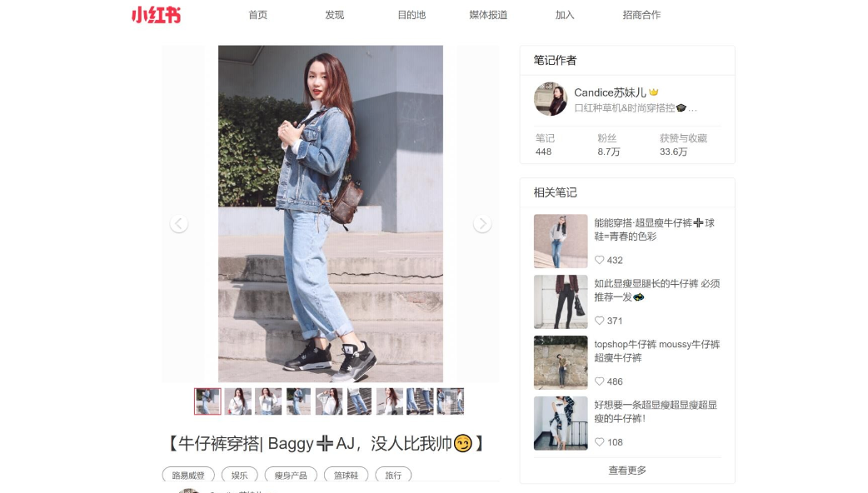The image size is (868, 493).
Task: Open author name Candice苏妹儿 link
Action: coord(610,92)
